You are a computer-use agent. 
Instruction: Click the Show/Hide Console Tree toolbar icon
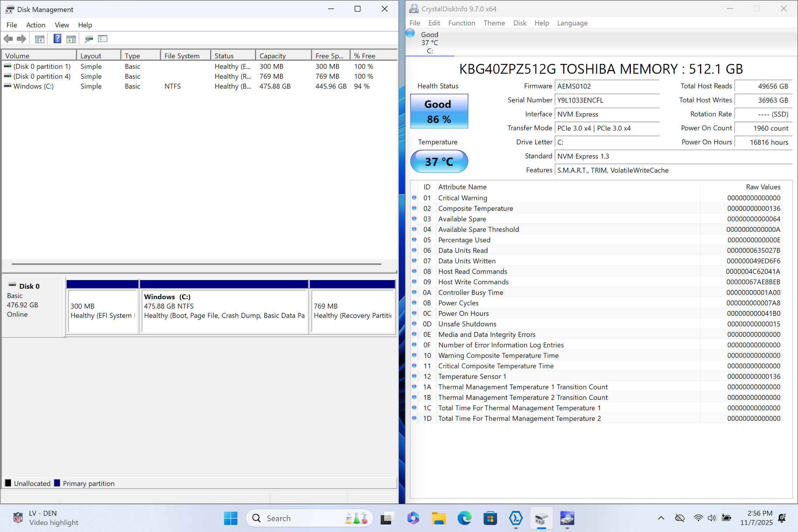(40, 39)
